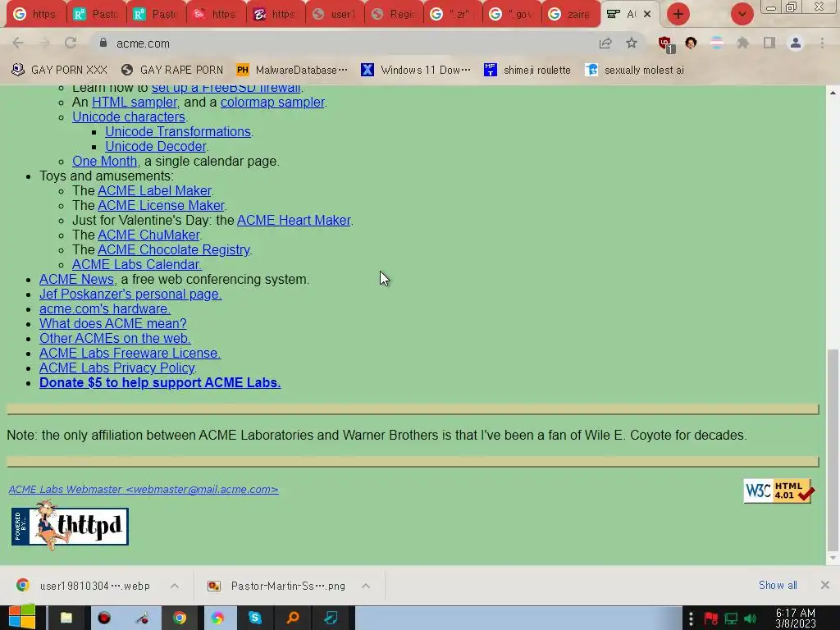840x630 pixels.
Task: Click the page scrollbar up arrow
Action: tap(833, 92)
